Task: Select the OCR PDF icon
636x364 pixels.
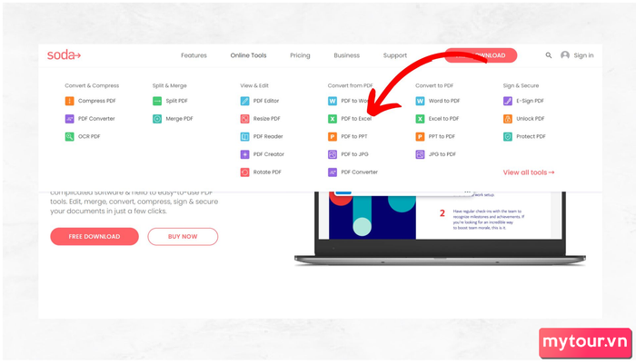Action: [69, 136]
